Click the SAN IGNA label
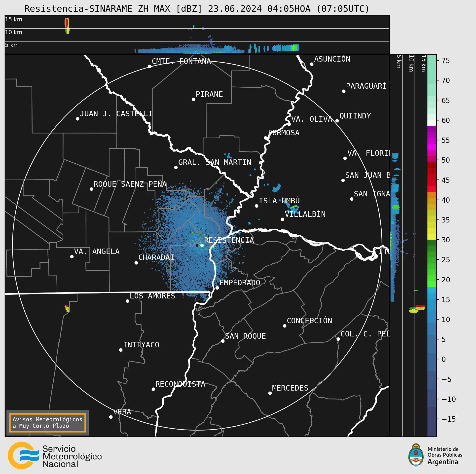This screenshot has height=474, width=476. [x=372, y=194]
